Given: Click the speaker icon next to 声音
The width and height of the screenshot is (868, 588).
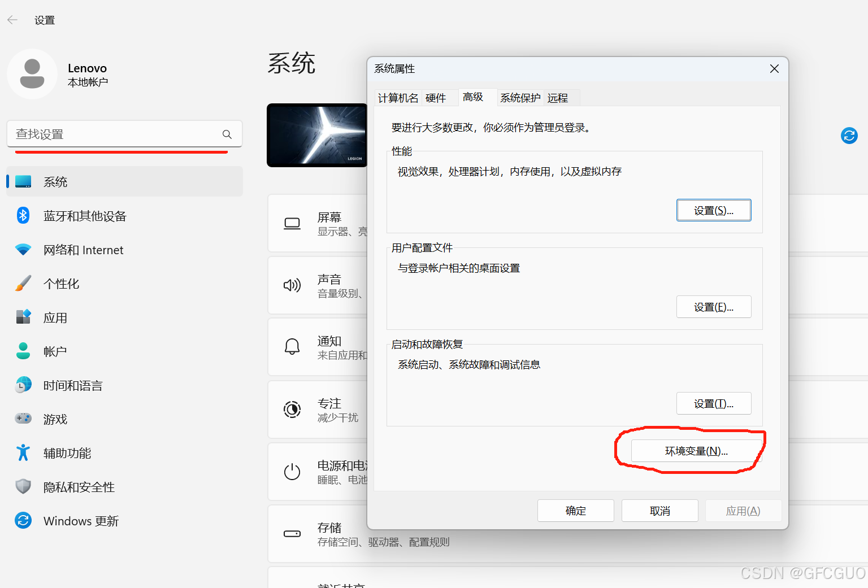Looking at the screenshot, I should click(292, 285).
